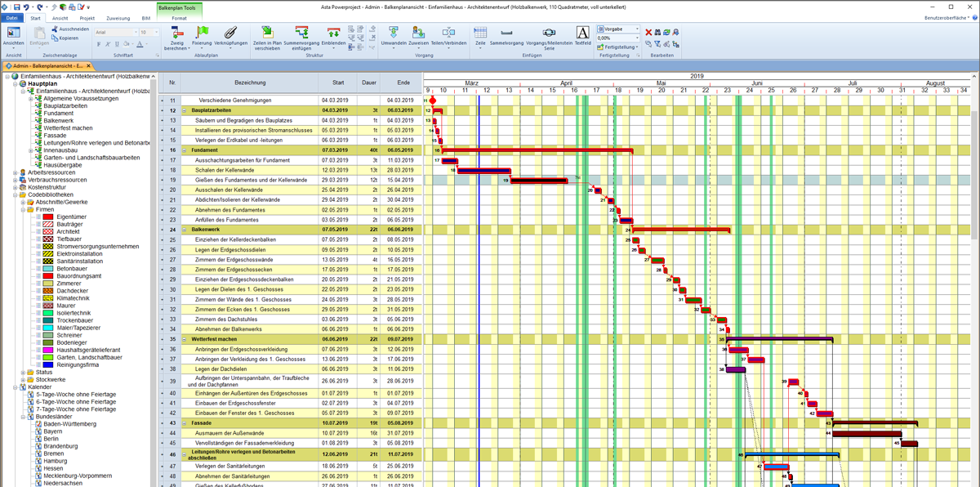The height and width of the screenshot is (487, 980).
Task: Click the Umwandeln icon in Vorgang
Action: pyautogui.click(x=394, y=33)
